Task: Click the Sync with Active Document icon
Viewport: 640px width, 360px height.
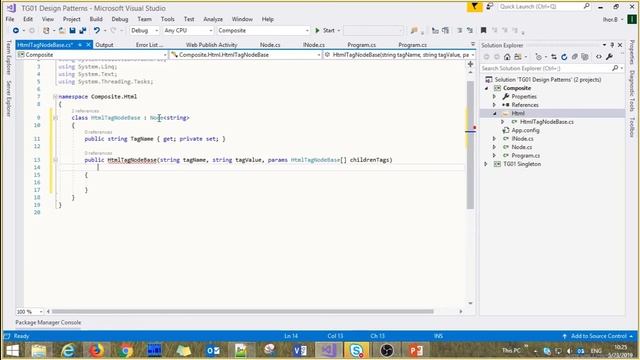Action: pos(553,57)
